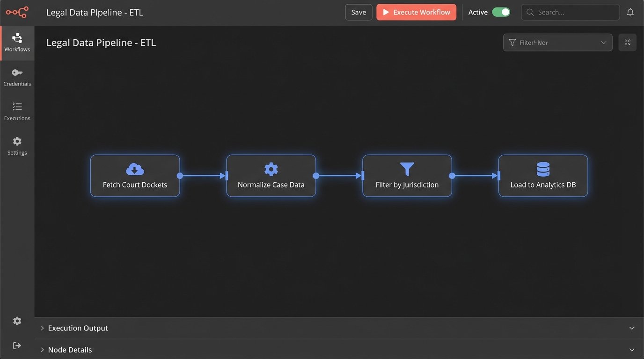
Task: Click the logout icon in sidebar bottom
Action: pyautogui.click(x=17, y=345)
